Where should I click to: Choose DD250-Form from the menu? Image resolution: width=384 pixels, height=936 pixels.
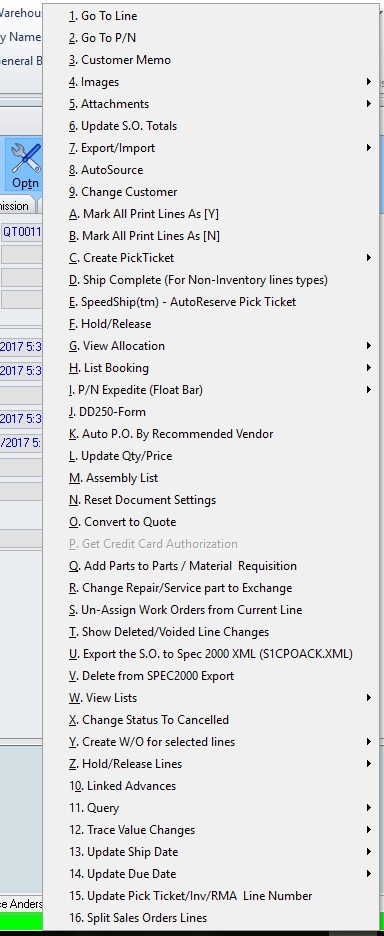pyautogui.click(x=210, y=412)
